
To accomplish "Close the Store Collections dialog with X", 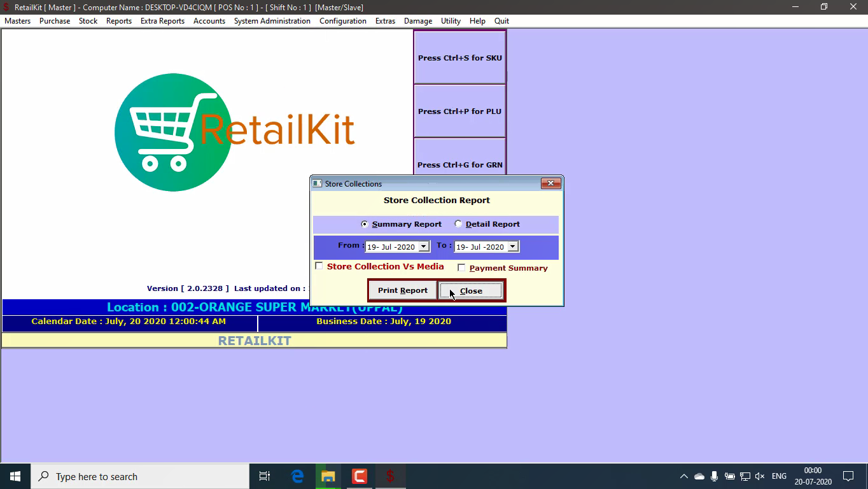I will coord(551,183).
